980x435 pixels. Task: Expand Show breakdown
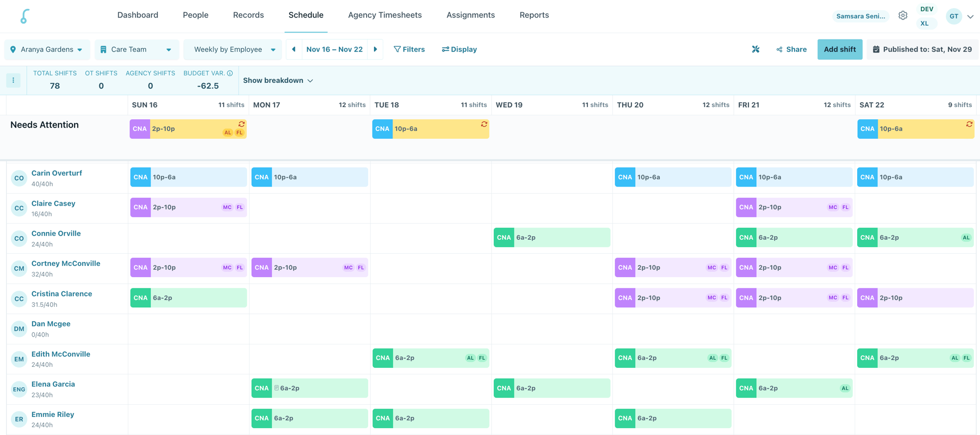point(278,80)
